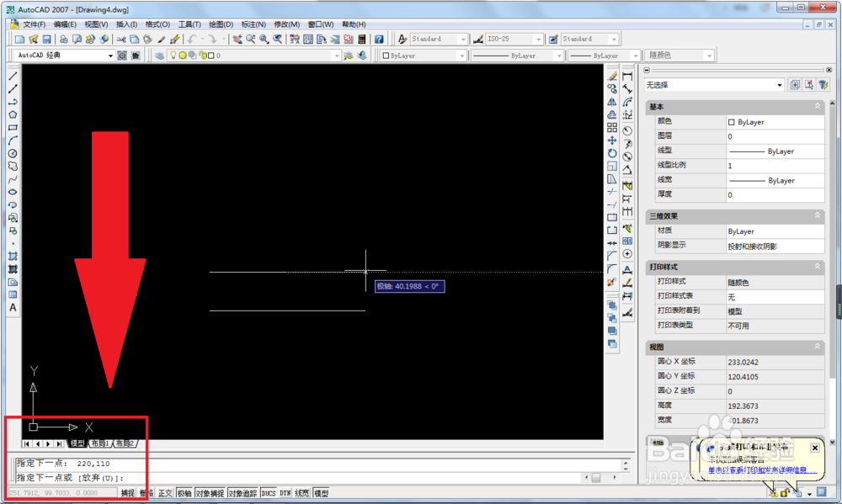Click the Cut scissors icon
The image size is (842, 504).
click(121, 40)
